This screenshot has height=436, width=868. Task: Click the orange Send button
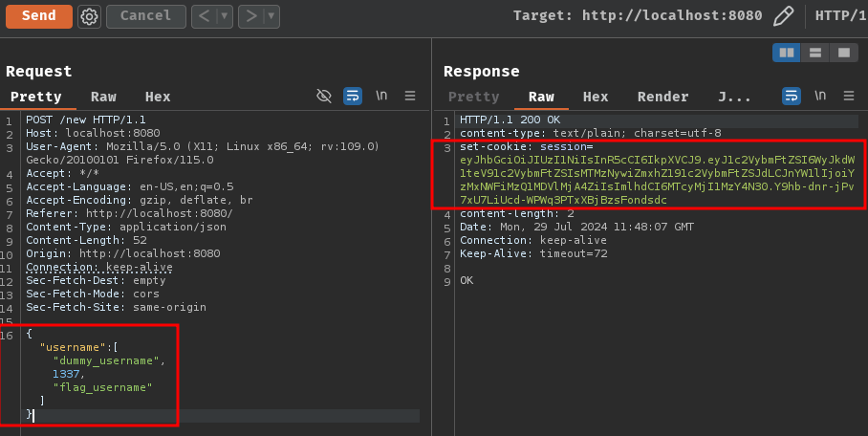(39, 16)
